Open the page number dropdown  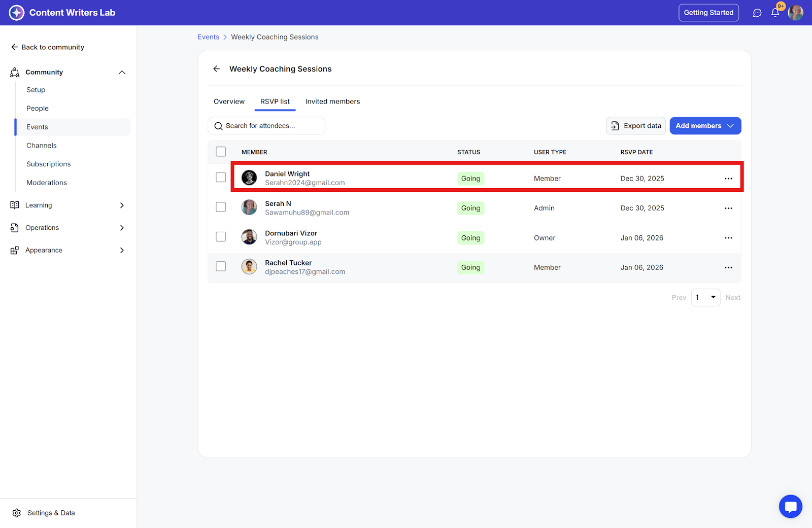(705, 298)
